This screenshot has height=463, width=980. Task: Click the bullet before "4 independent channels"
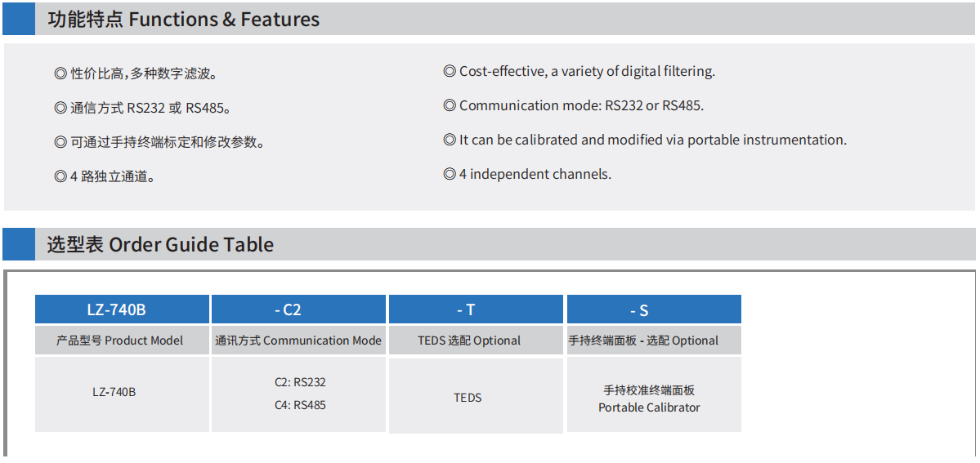pos(449,175)
